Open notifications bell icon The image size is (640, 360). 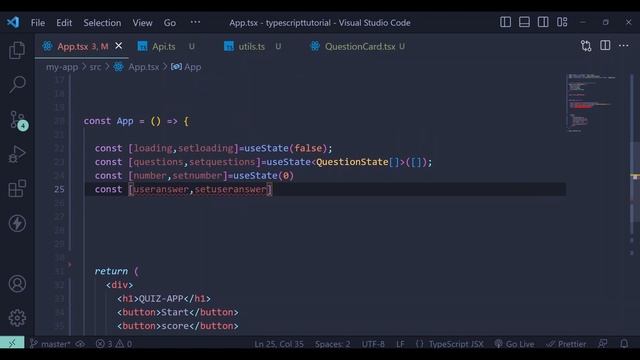624,344
